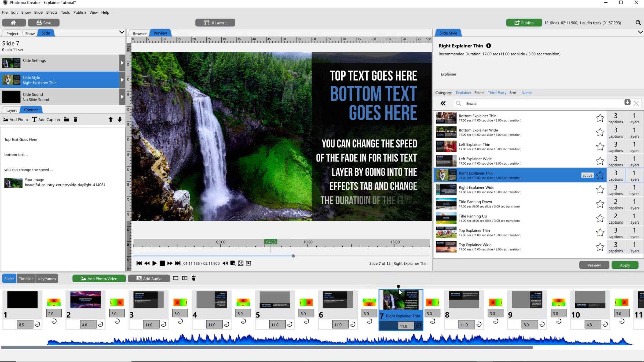This screenshot has width=644, height=362.
Task: Go back with the double-chevron icon
Action: (x=443, y=104)
